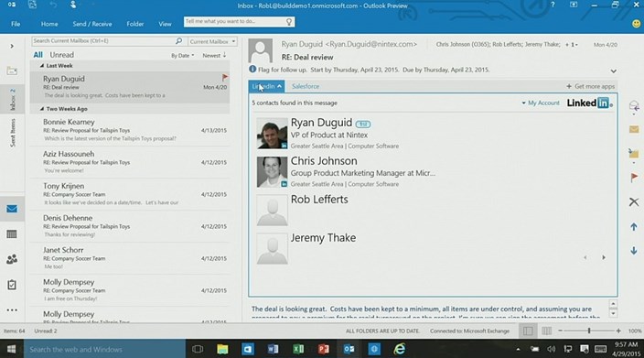
Task: Click the smiley feedback icon
Action: tap(636, 24)
